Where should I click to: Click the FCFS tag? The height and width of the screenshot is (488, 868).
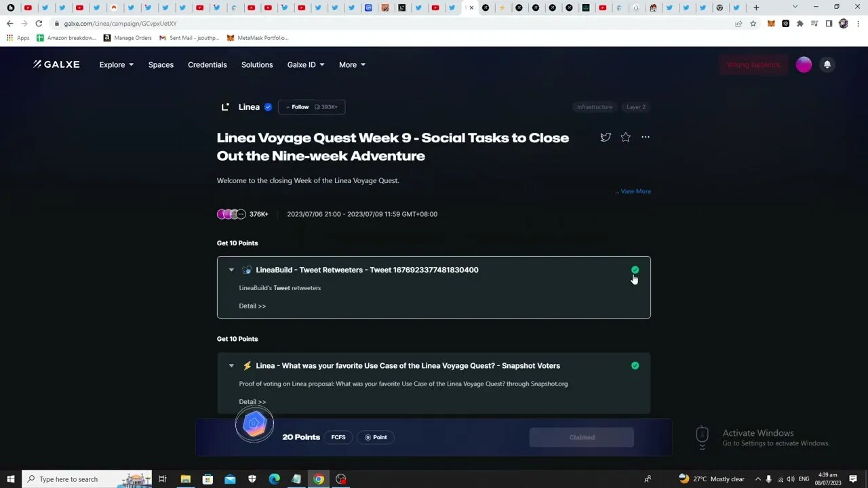[338, 437]
